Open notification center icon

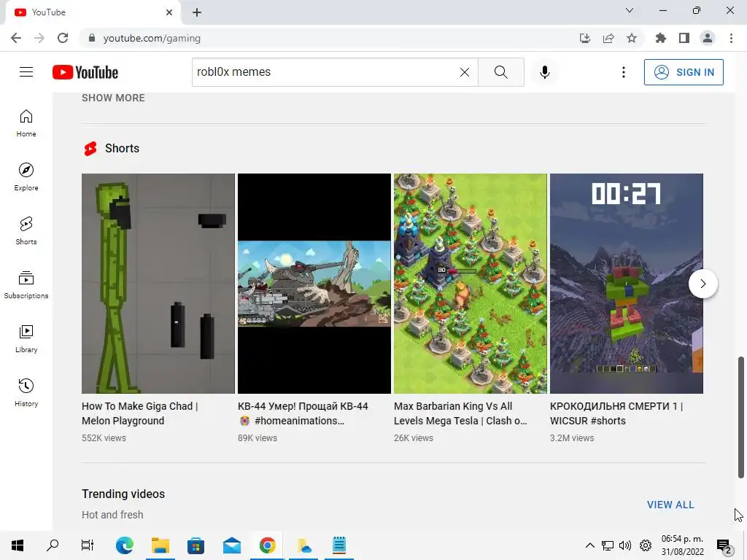click(724, 546)
